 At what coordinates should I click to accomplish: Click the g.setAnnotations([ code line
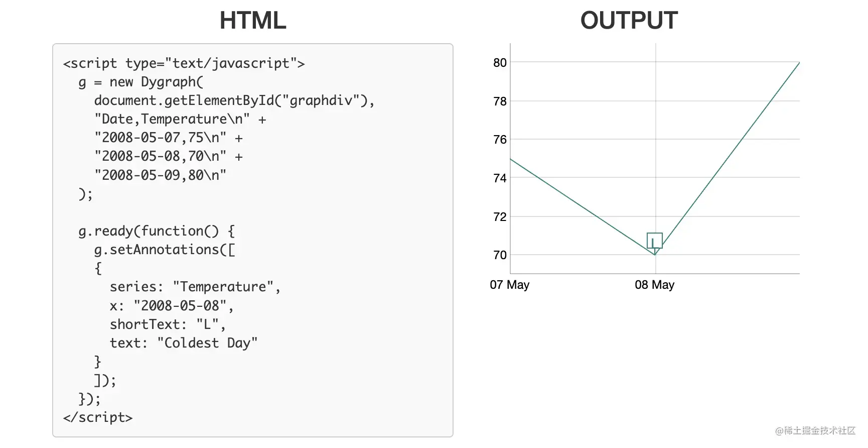click(164, 250)
